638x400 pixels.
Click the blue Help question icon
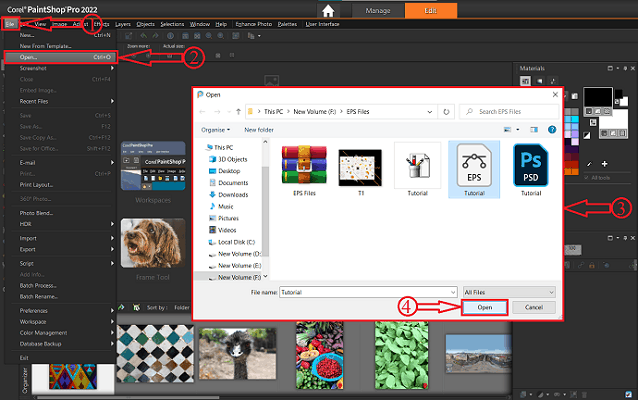pyautogui.click(x=552, y=130)
